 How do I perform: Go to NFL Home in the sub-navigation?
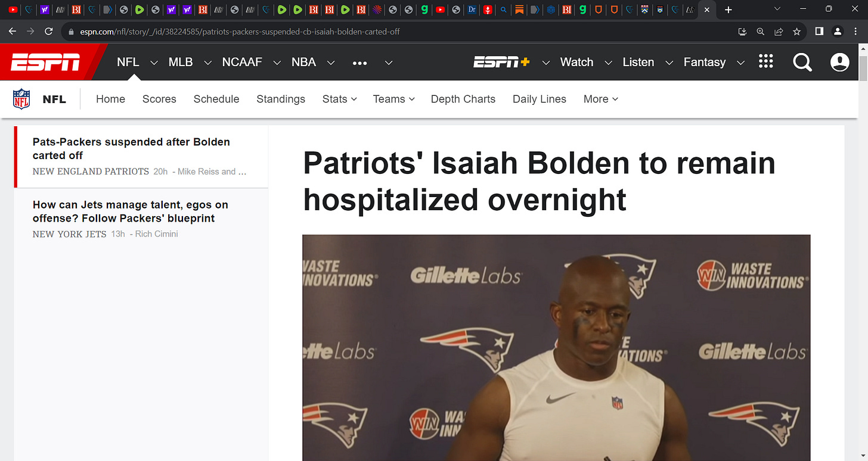(110, 99)
